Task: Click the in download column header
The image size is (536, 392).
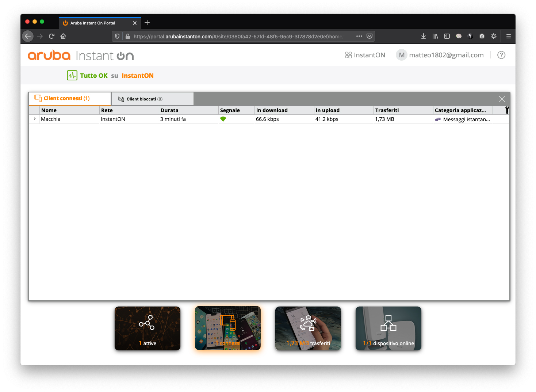Action: 284,110
